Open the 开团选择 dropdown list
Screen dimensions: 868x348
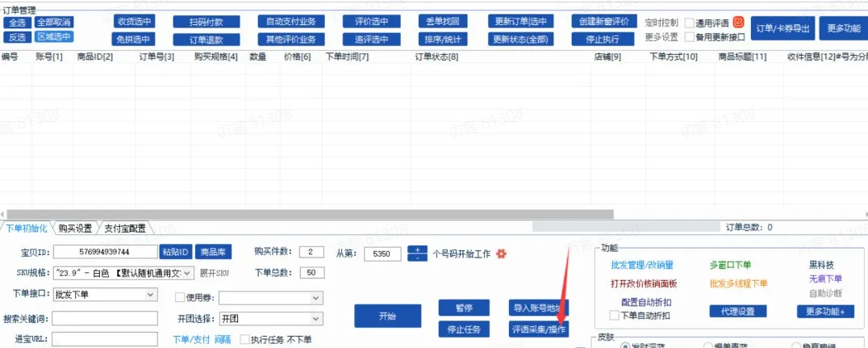coord(316,319)
